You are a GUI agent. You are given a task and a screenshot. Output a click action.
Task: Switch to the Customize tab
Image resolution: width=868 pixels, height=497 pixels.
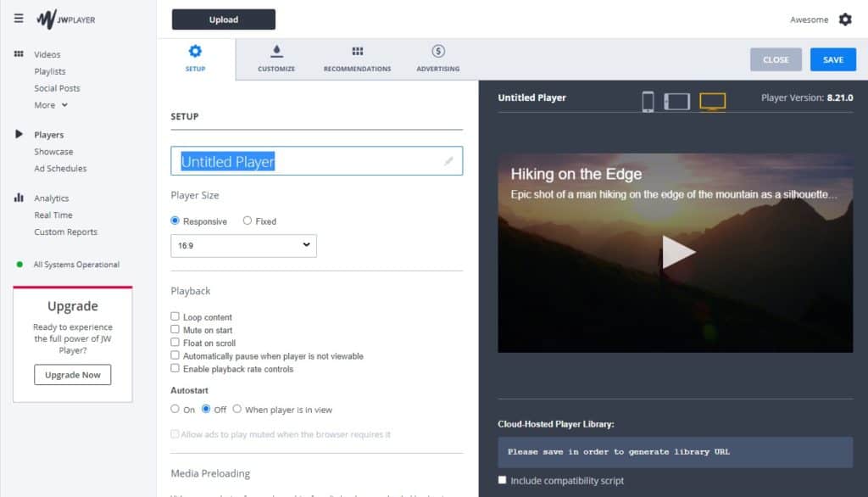pyautogui.click(x=276, y=59)
